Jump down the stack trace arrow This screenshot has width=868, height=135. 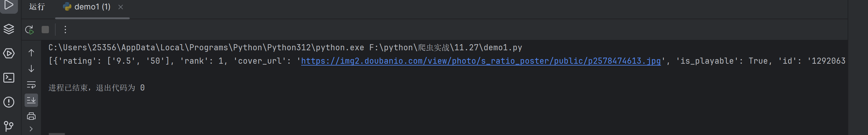pos(31,69)
